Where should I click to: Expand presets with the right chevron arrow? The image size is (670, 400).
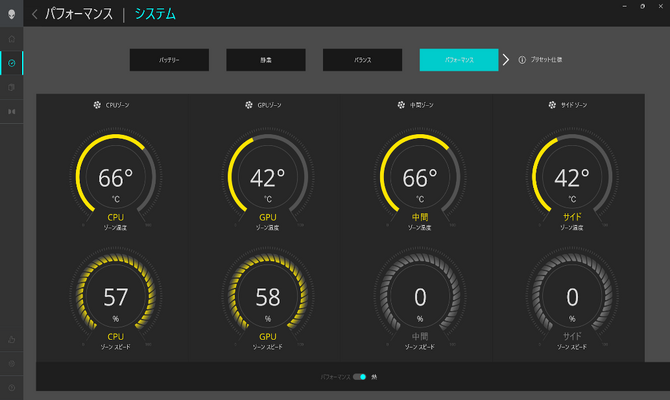[x=506, y=60]
